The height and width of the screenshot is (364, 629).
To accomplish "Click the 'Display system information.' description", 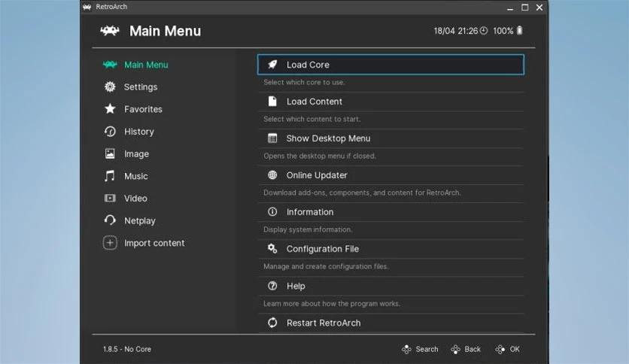I will tap(308, 229).
